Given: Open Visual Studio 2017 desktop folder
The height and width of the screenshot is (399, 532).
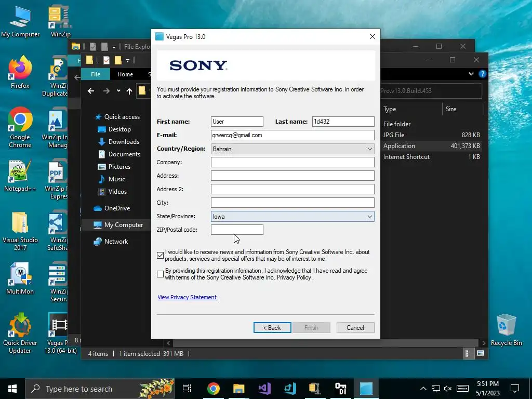Looking at the screenshot, I should pyautogui.click(x=20, y=231).
